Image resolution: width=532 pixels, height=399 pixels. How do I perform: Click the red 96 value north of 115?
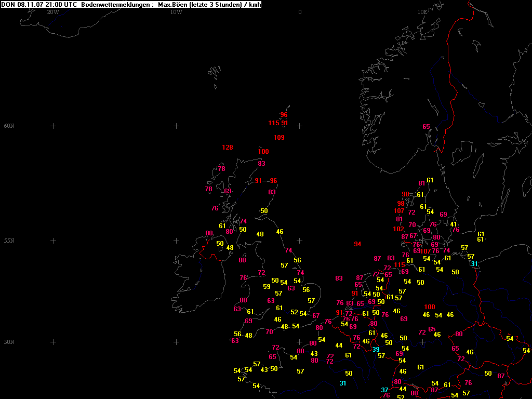coord(284,115)
